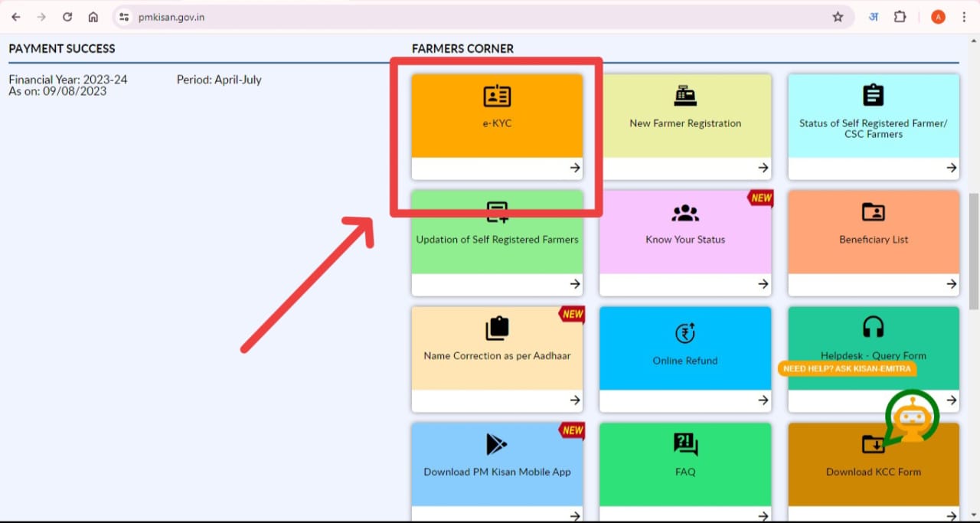Open New Farmer Registration link
The image size is (980, 523).
(685, 123)
